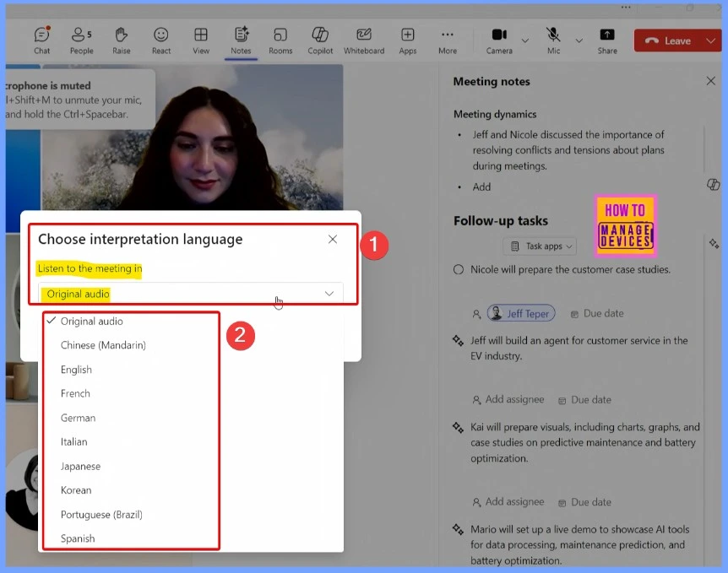Click Mario's live demo task text
This screenshot has width=728, height=573.
click(x=579, y=544)
